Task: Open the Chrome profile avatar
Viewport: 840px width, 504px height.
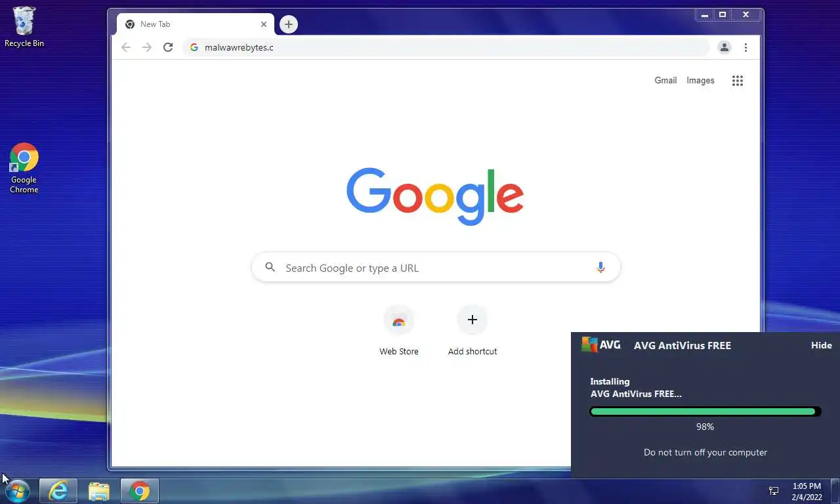Action: (x=724, y=47)
